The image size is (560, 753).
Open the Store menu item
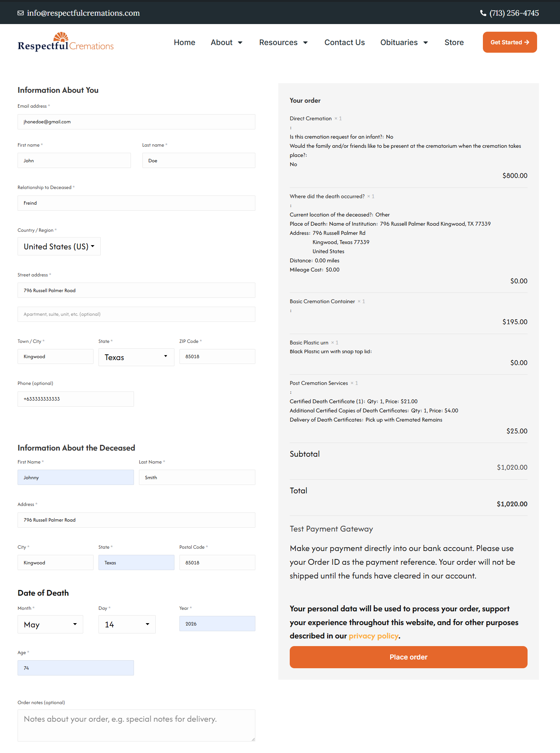(x=454, y=42)
